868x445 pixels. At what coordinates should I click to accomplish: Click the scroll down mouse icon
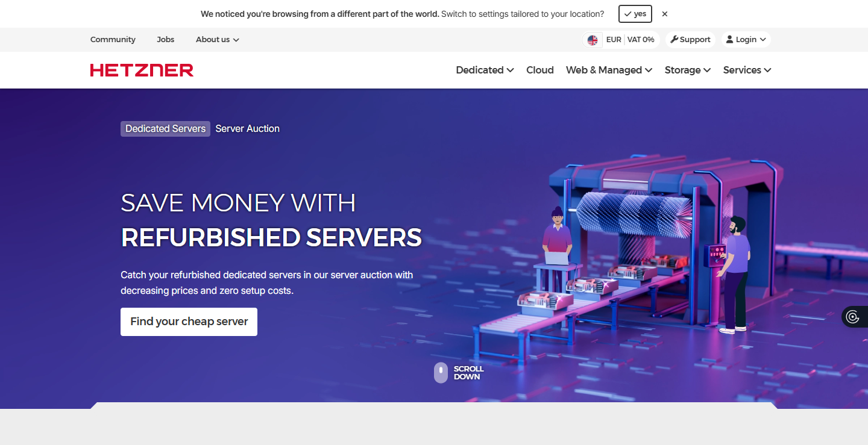(x=441, y=373)
